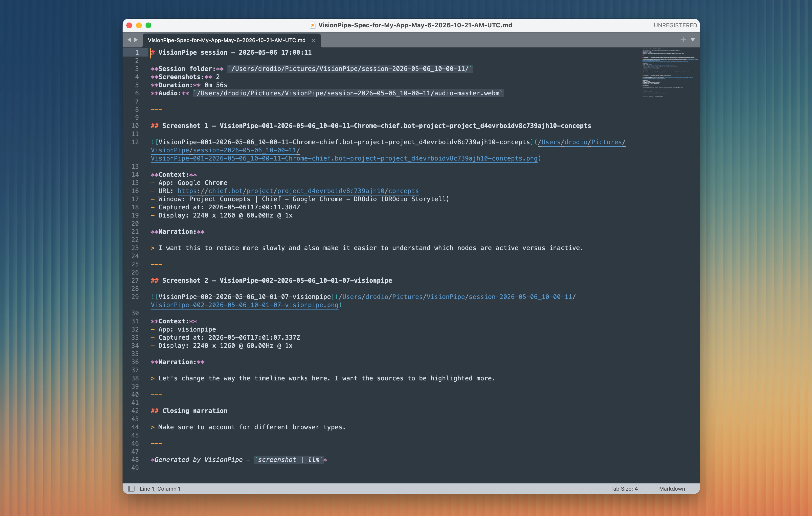Viewport: 812px width, 516px height.
Task: Click the yellow minimize window button
Action: [x=139, y=25]
